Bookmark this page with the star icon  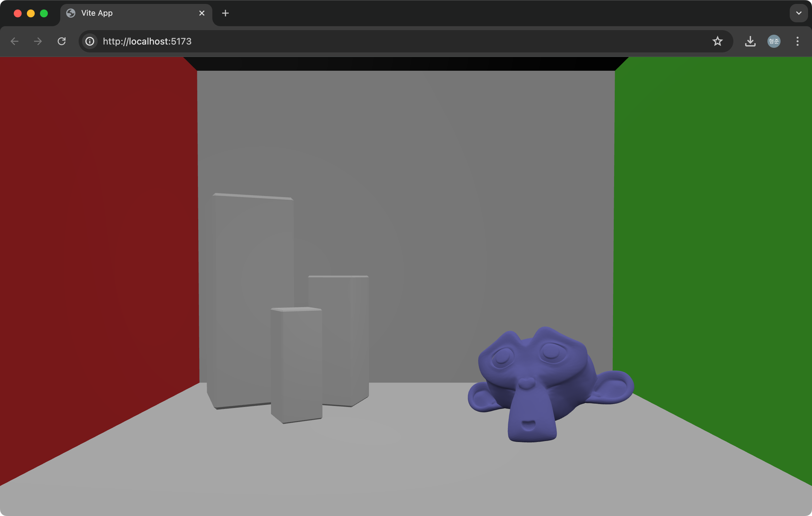pyautogui.click(x=717, y=42)
